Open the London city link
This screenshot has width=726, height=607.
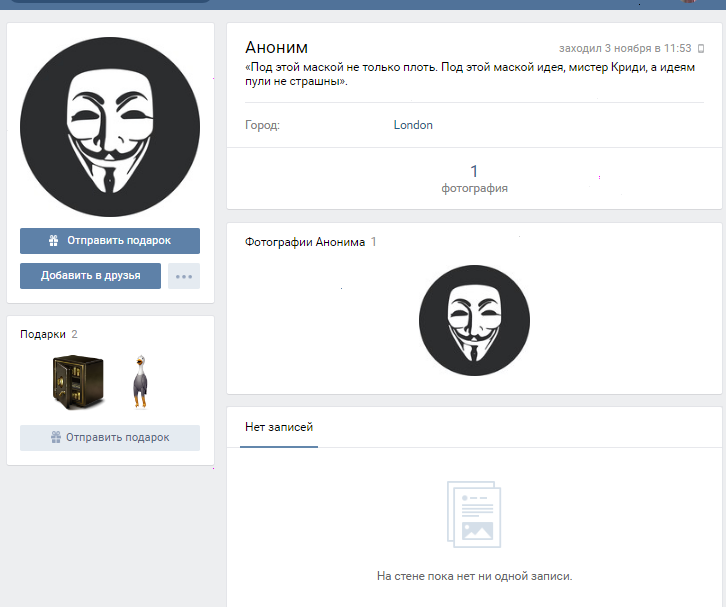pos(413,125)
